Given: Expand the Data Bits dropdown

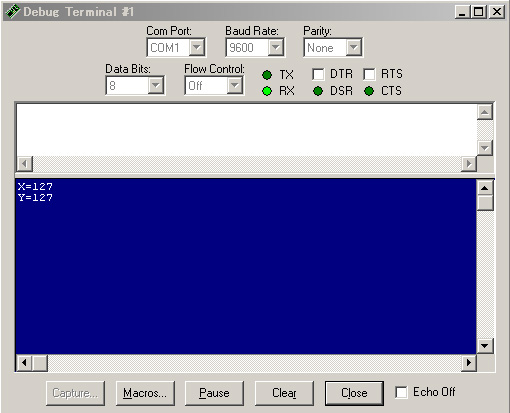Looking at the screenshot, I should (156, 86).
